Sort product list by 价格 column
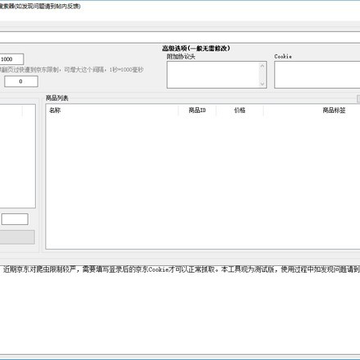This screenshot has height=360, width=360. click(x=240, y=110)
